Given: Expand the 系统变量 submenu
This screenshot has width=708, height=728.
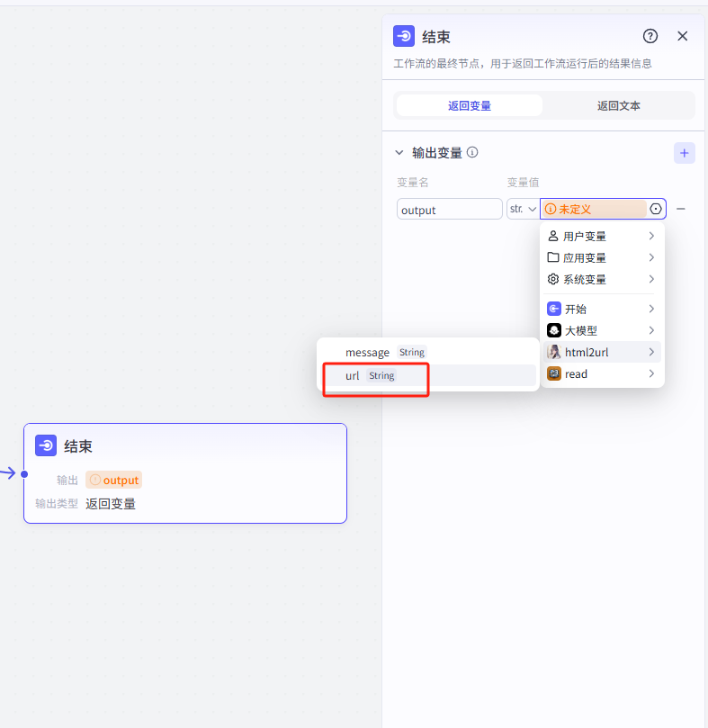Looking at the screenshot, I should (602, 280).
